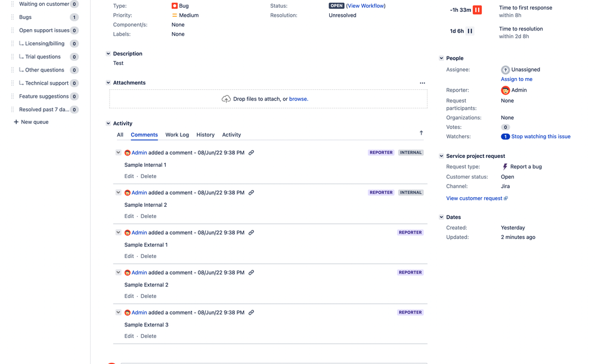Select the Comments tab

144,135
